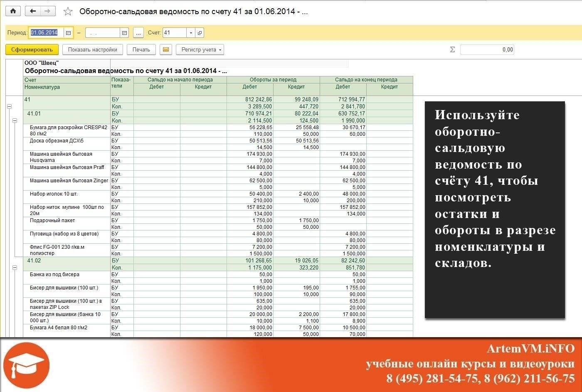Click the ООО "Швец" organization title

coord(42,63)
